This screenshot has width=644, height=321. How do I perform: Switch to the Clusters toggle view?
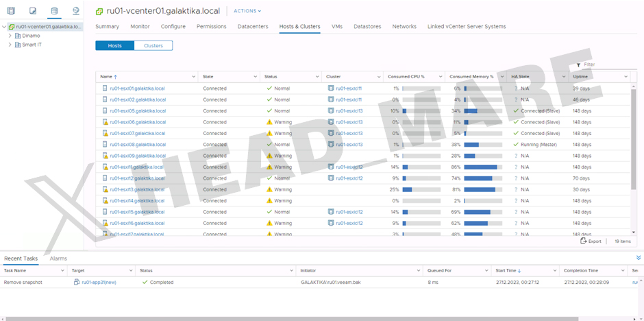click(153, 46)
